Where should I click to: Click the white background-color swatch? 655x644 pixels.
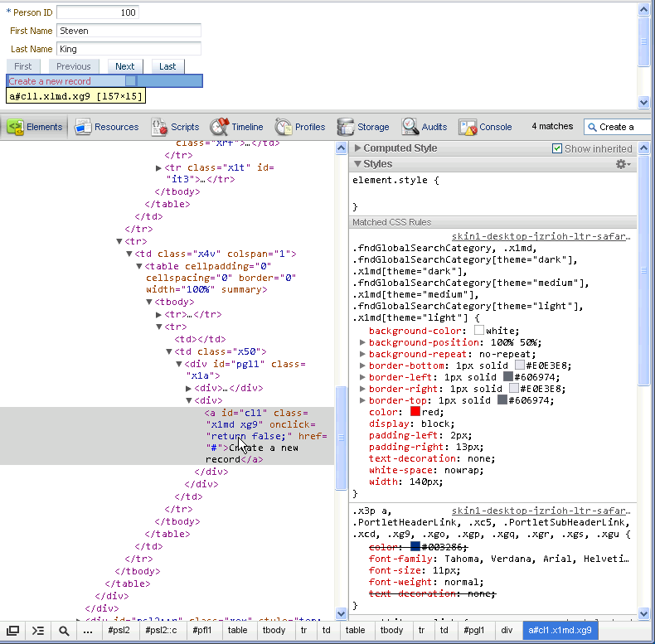click(x=479, y=331)
